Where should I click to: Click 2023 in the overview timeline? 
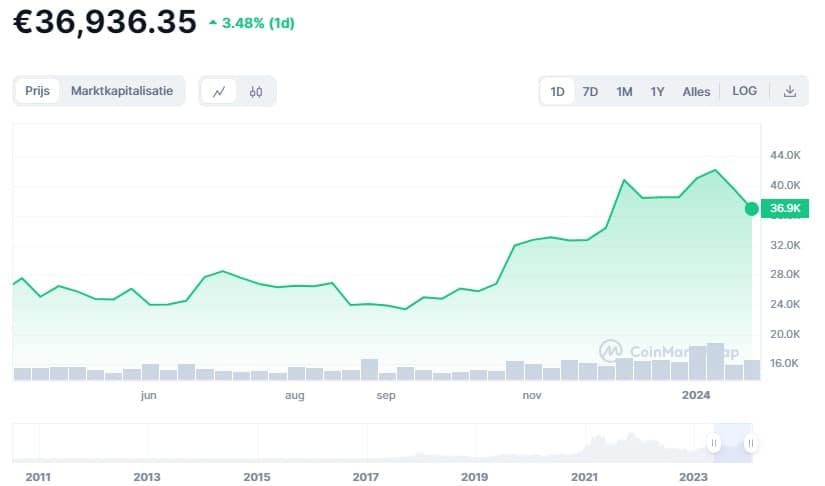click(x=693, y=477)
